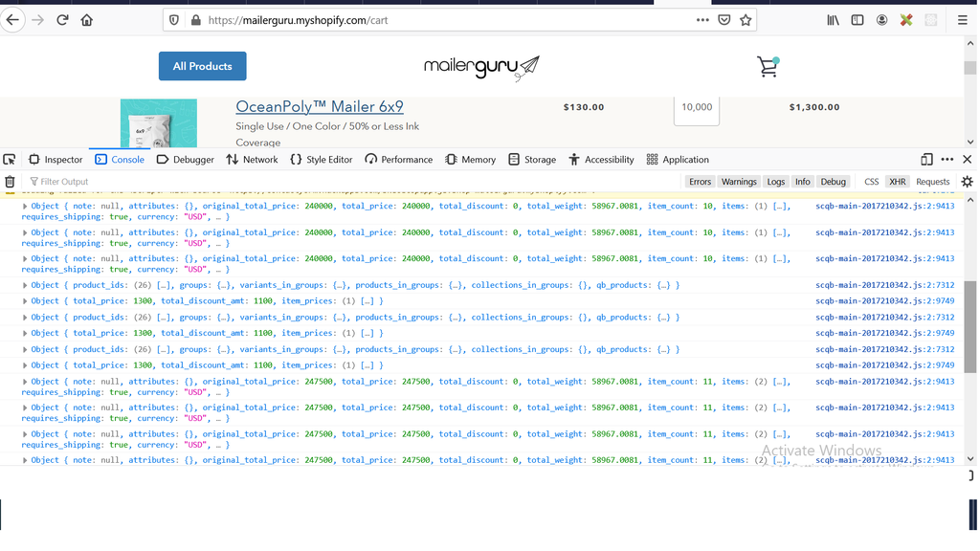Expand last Object with total_discount_amt 1100
This screenshot has height=551, width=980.
(25, 365)
